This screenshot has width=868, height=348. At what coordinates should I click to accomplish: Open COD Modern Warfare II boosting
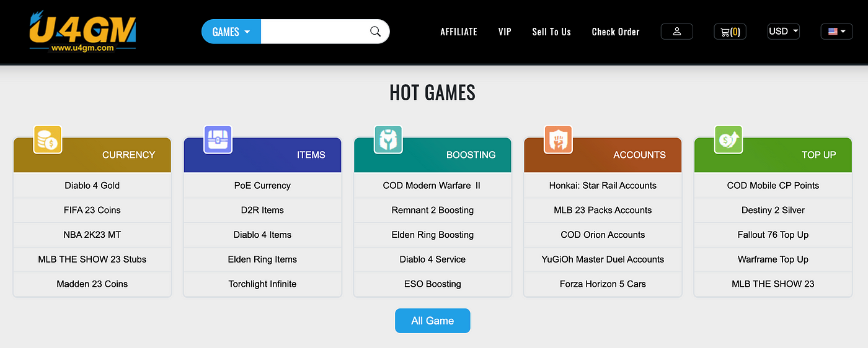433,185
